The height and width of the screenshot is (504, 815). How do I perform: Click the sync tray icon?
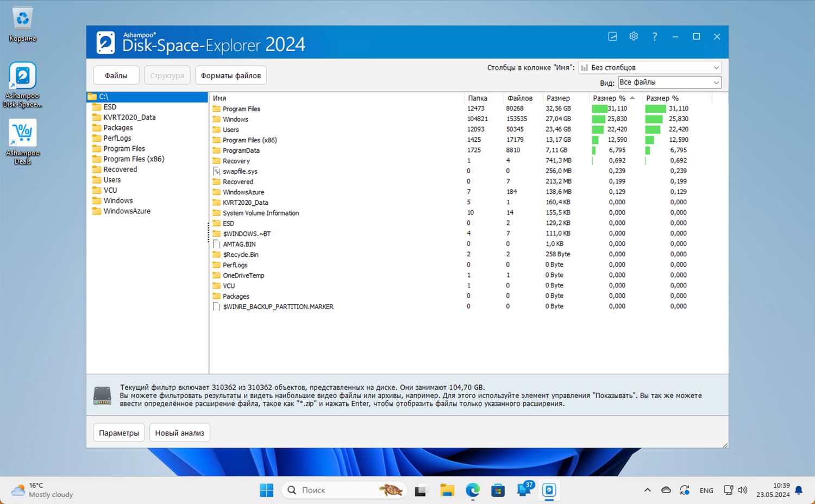coord(685,490)
